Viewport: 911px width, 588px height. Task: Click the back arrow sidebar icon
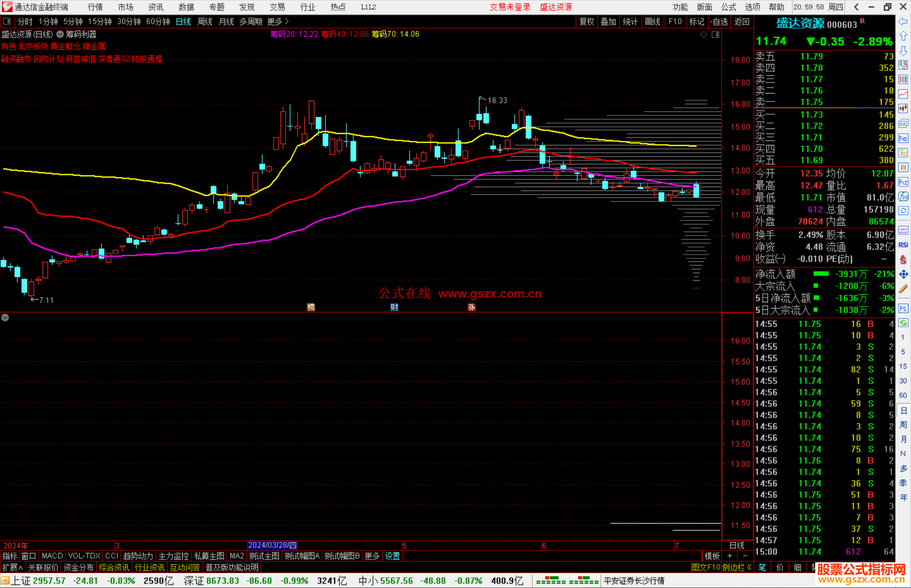pos(903,21)
